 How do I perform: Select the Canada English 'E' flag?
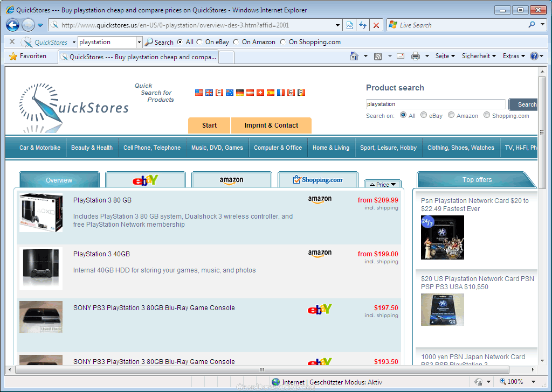pos(219,93)
